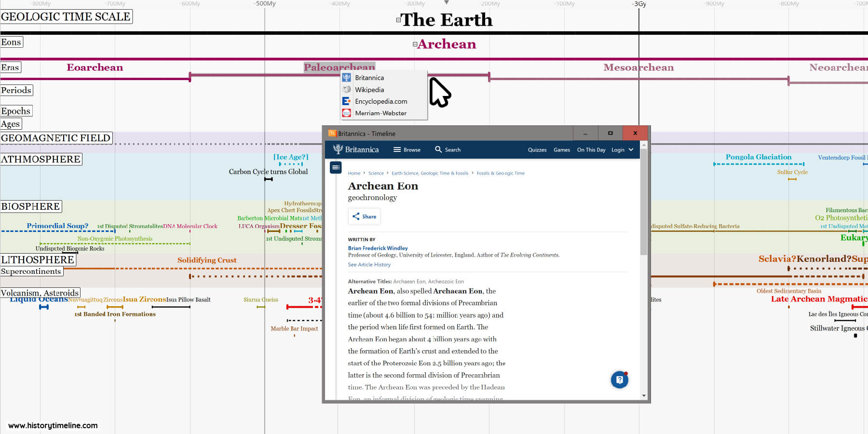Click Merriam-Webster icon in menu

point(346,113)
